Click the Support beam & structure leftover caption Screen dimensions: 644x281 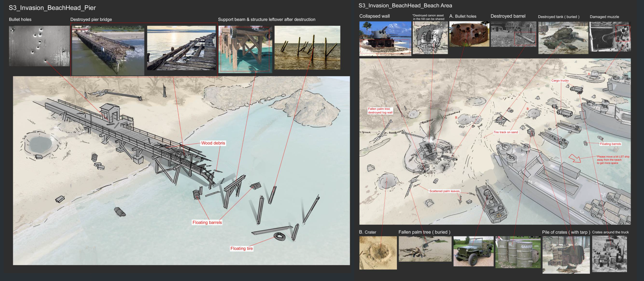coord(267,19)
